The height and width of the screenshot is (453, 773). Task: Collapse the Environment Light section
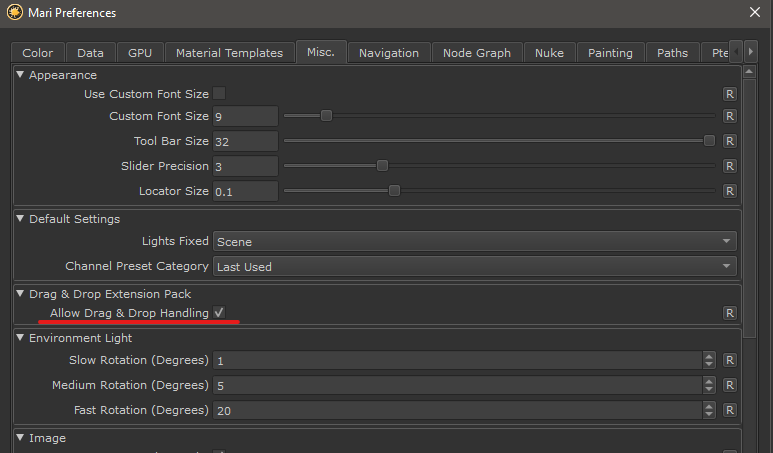[21, 338]
